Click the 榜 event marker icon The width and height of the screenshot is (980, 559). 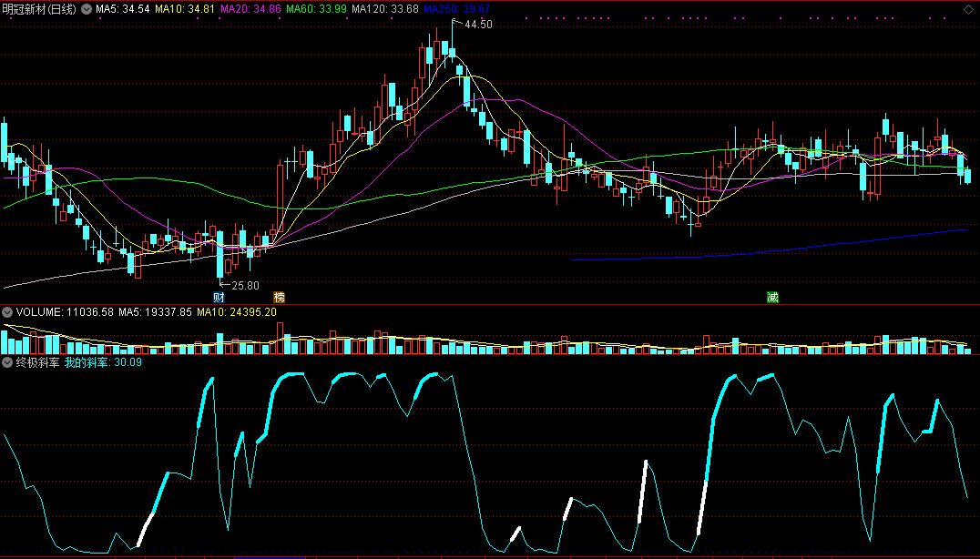(279, 298)
